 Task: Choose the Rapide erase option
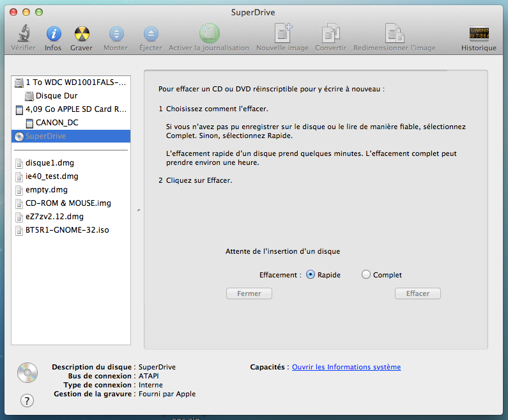pos(311,274)
